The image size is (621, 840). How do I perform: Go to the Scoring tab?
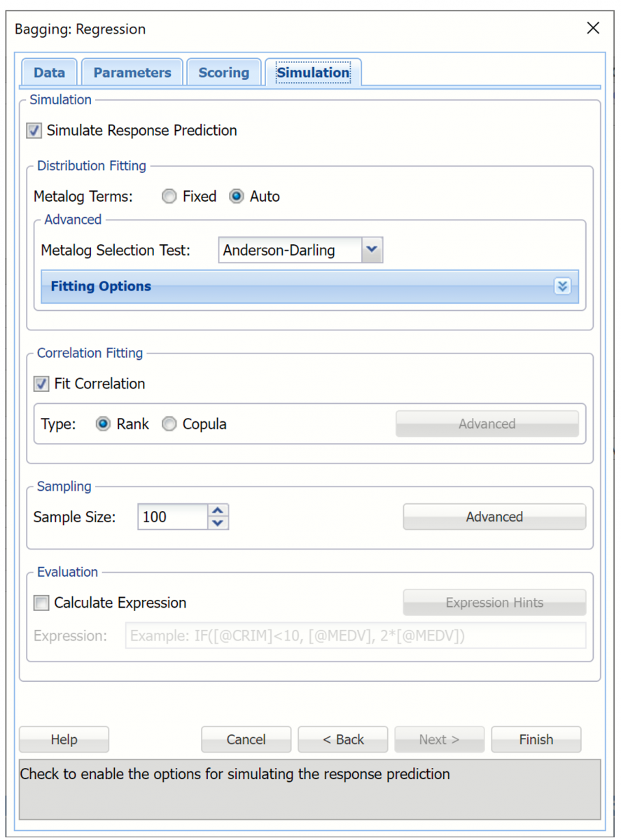pyautogui.click(x=223, y=73)
